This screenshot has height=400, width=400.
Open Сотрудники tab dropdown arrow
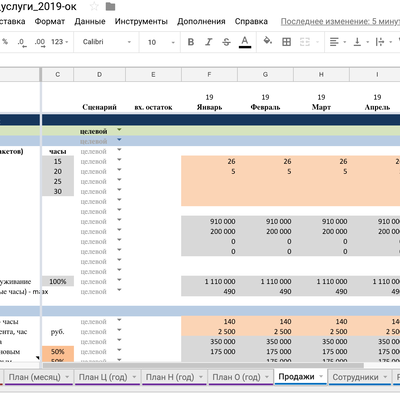tap(385, 377)
